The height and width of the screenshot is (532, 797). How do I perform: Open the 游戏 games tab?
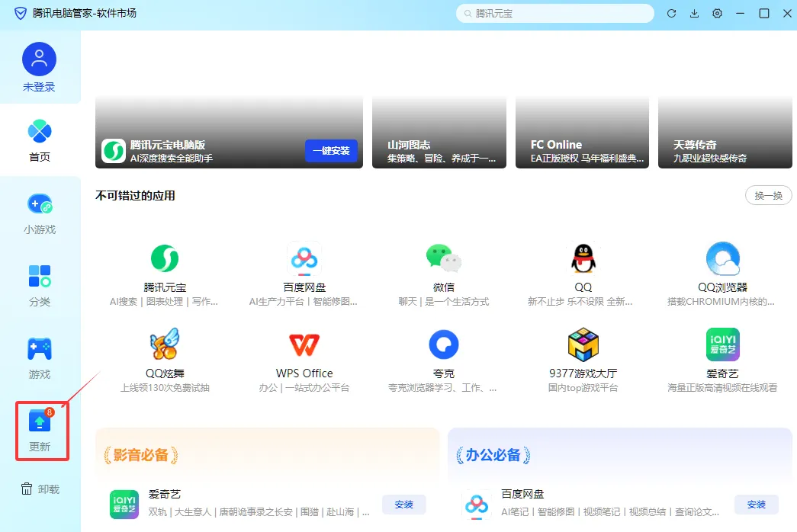(x=40, y=358)
